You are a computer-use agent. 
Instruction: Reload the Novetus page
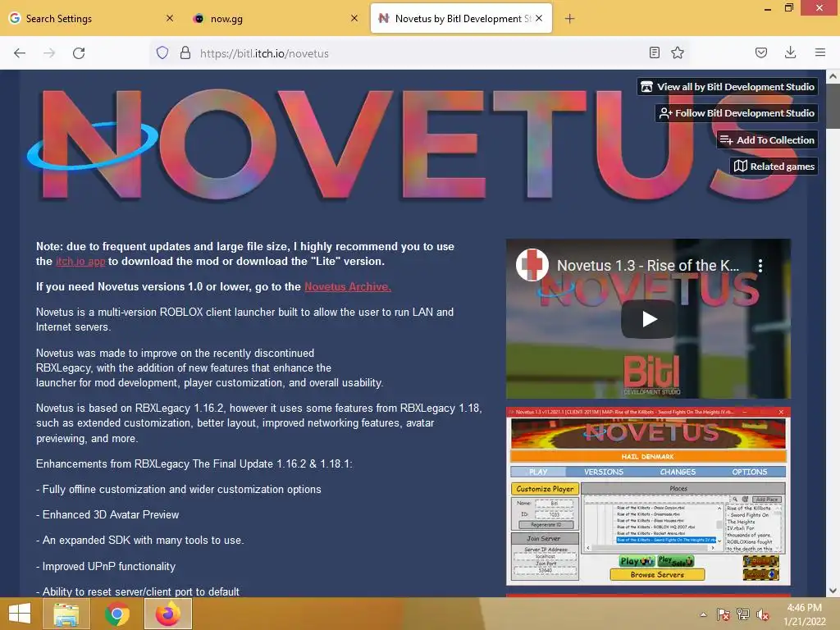pos(79,53)
